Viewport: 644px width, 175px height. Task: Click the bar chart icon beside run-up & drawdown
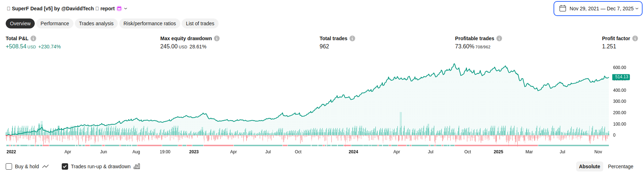coord(137,166)
